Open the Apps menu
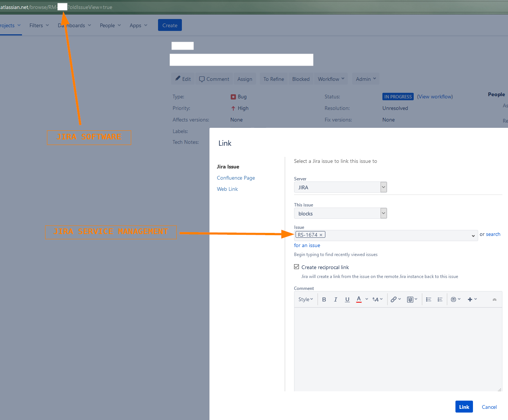The image size is (508, 420). click(138, 25)
